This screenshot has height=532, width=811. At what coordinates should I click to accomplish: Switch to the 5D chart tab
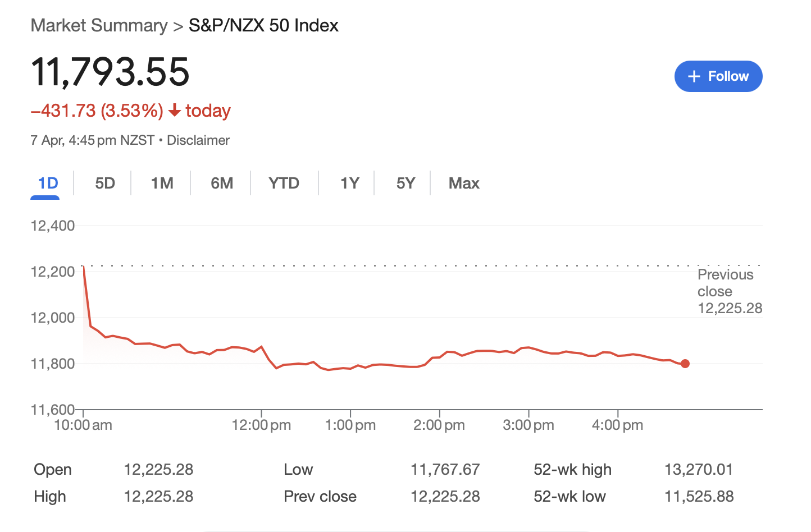point(105,184)
